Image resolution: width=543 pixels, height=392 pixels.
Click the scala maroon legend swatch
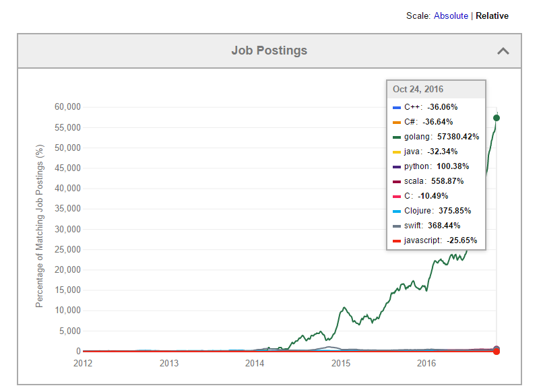click(x=397, y=182)
